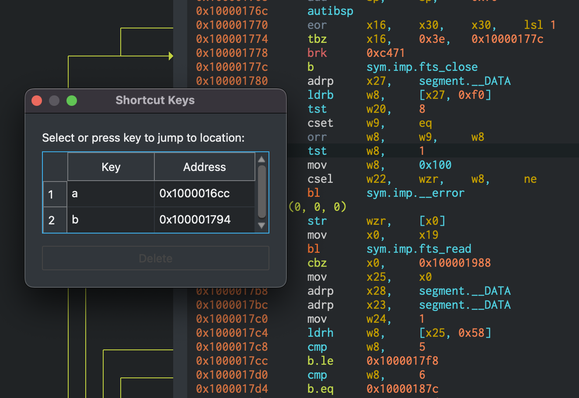
Task: Click sym.imp.__error call target
Action: 415,193
